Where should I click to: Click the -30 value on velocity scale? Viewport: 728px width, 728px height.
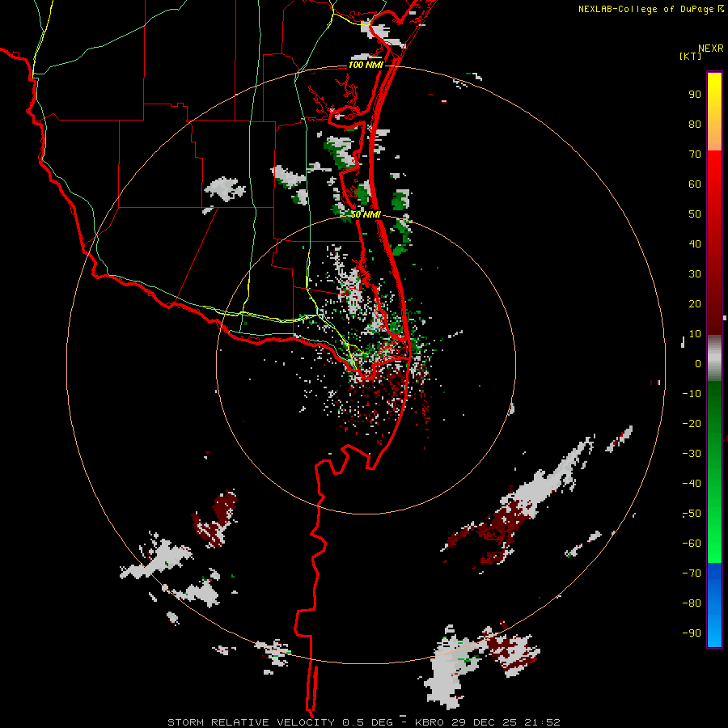[692, 454]
